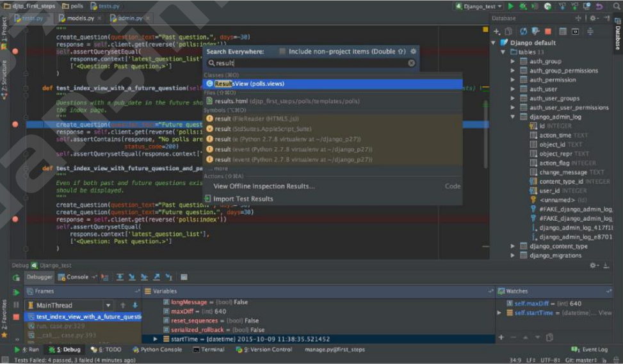This screenshot has width=623, height=364.
Task: Expand self.startTime in Watches
Action: pyautogui.click(x=499, y=313)
